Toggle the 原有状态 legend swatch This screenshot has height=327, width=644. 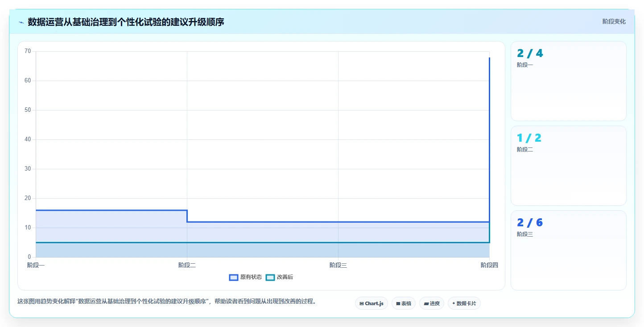click(x=234, y=277)
